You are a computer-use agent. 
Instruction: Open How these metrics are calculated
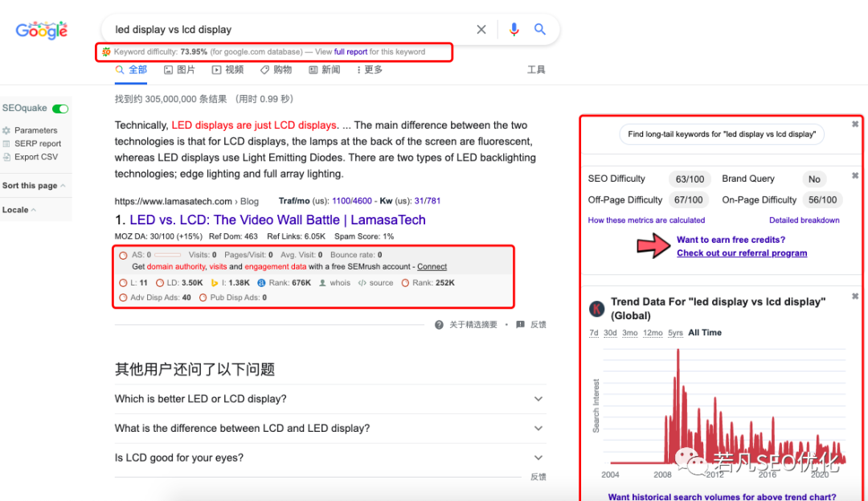pyautogui.click(x=646, y=220)
